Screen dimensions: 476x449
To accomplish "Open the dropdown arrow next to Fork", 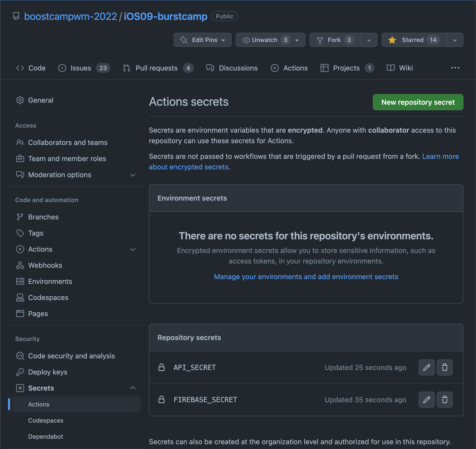I will pos(369,40).
